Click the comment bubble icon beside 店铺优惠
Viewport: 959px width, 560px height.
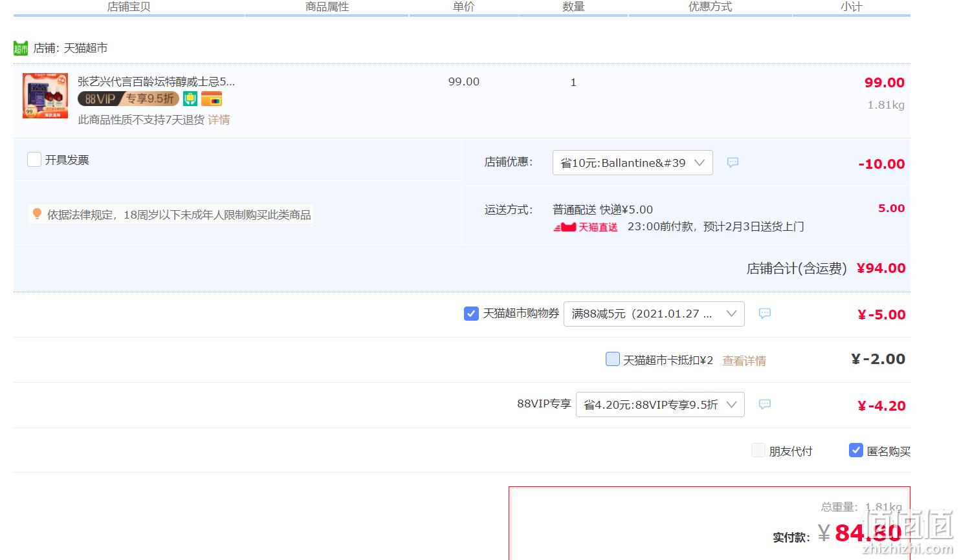[733, 162]
